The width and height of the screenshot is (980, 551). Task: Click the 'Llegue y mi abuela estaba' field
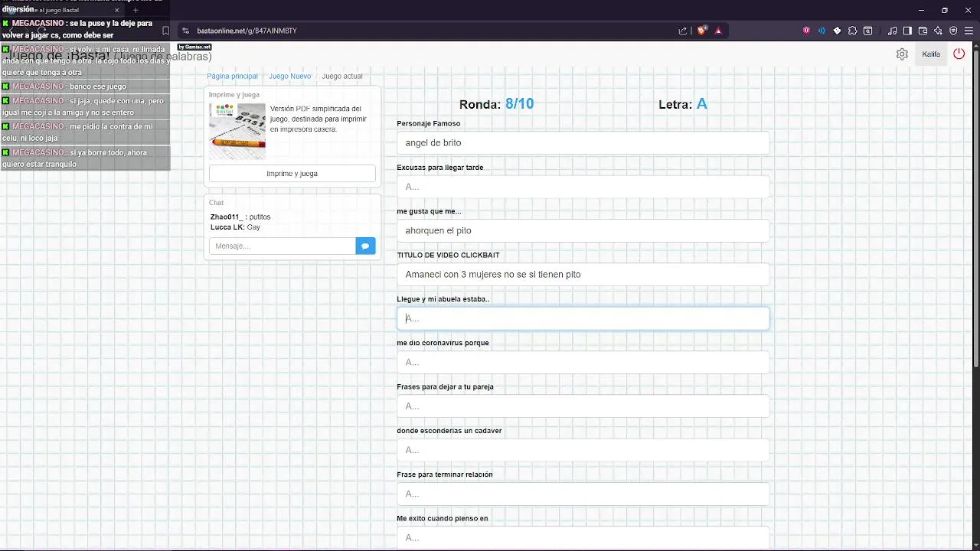(x=583, y=318)
